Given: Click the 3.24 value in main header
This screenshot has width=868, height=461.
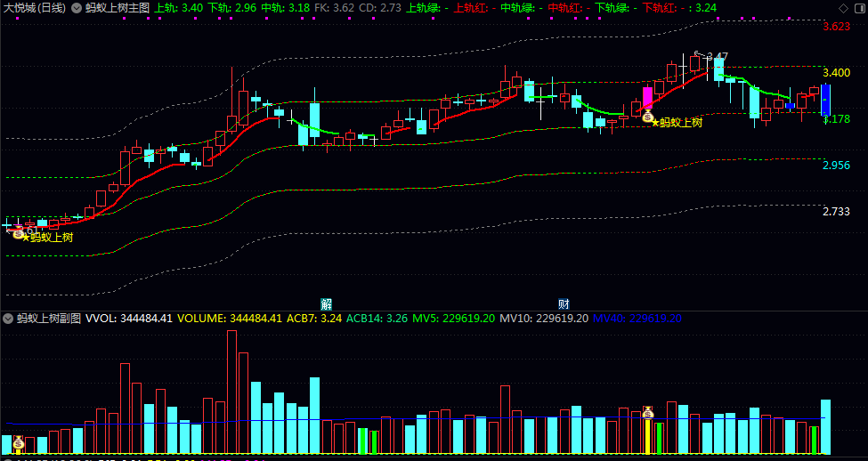Looking at the screenshot, I should coord(706,8).
